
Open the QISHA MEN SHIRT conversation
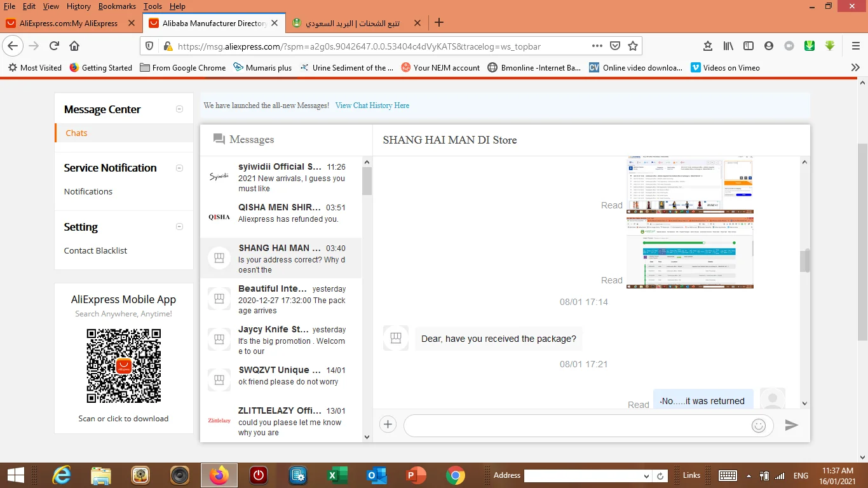coord(281,217)
